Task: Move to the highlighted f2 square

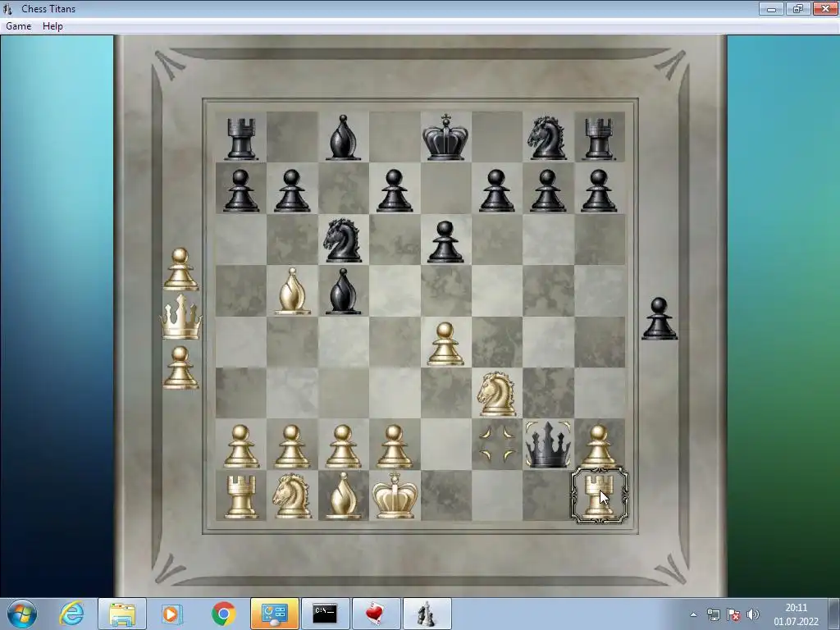Action: pyautogui.click(x=497, y=445)
